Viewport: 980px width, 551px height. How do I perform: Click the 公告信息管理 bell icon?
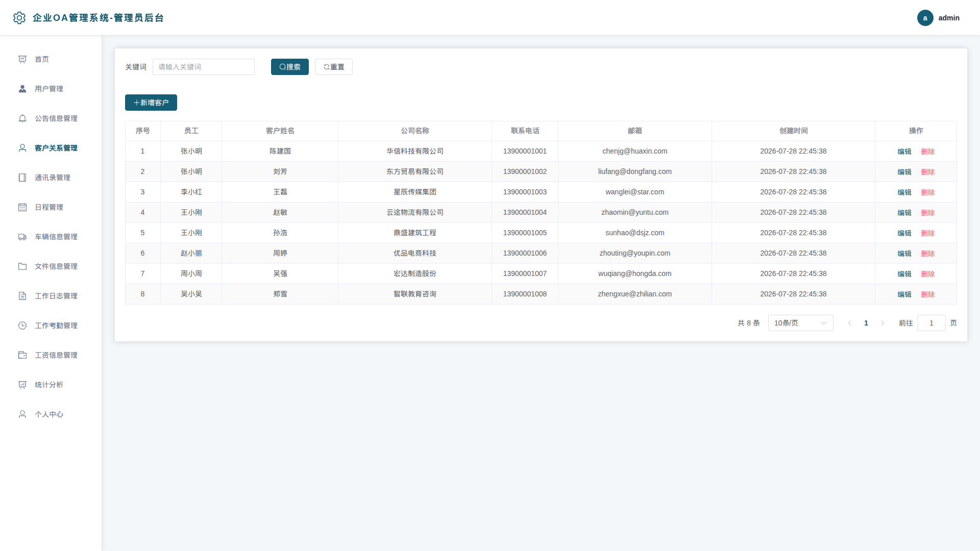pos(22,118)
